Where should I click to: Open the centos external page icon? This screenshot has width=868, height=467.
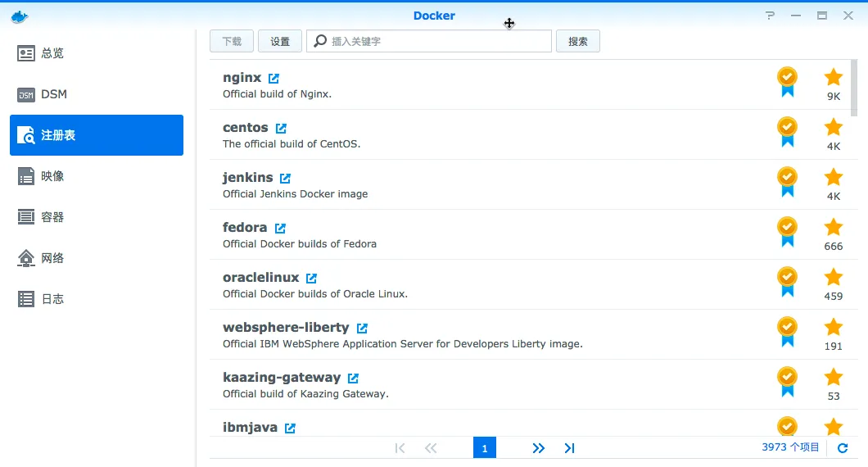pos(281,129)
